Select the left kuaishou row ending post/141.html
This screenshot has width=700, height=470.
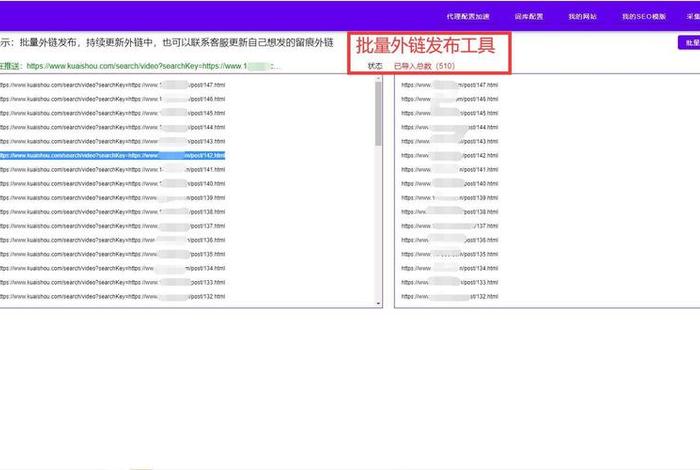(112, 170)
